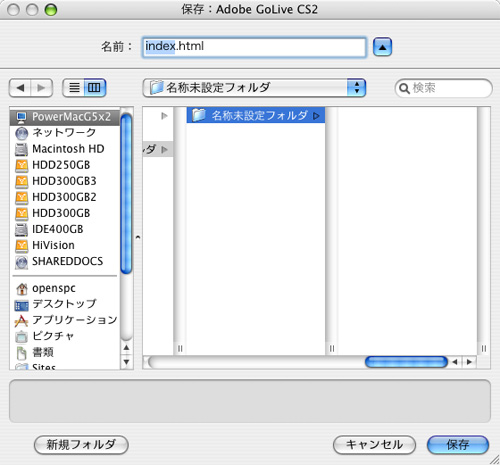Click the column browser horizontal scrollbar thumb
The image size is (500, 465).
406,362
